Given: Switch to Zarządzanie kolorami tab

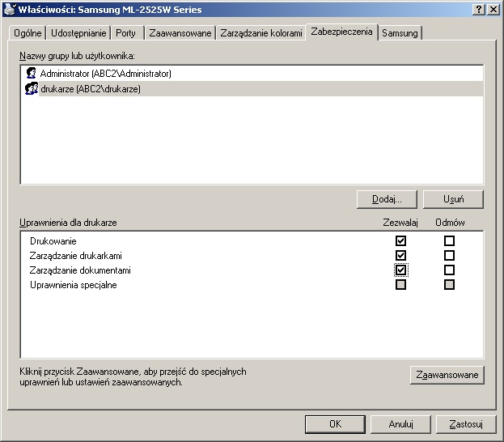Looking at the screenshot, I should click(x=261, y=33).
